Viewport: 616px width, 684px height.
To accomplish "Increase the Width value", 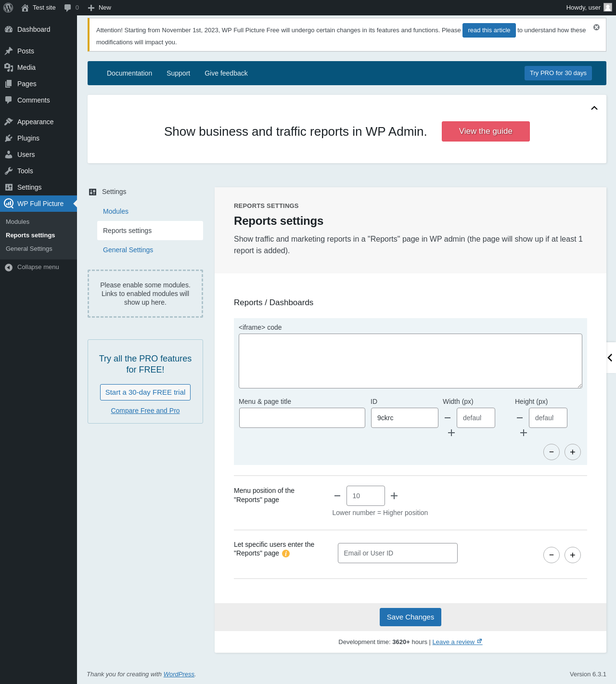I will pyautogui.click(x=451, y=433).
